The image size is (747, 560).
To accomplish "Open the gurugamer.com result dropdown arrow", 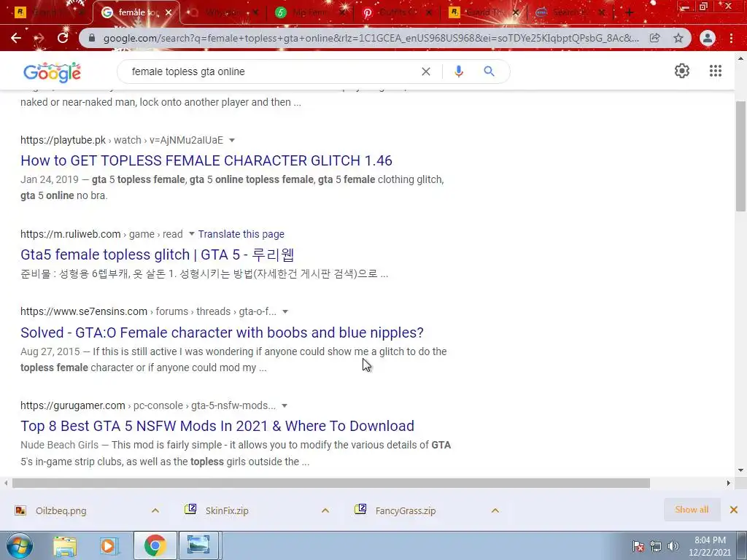I will pyautogui.click(x=285, y=405).
